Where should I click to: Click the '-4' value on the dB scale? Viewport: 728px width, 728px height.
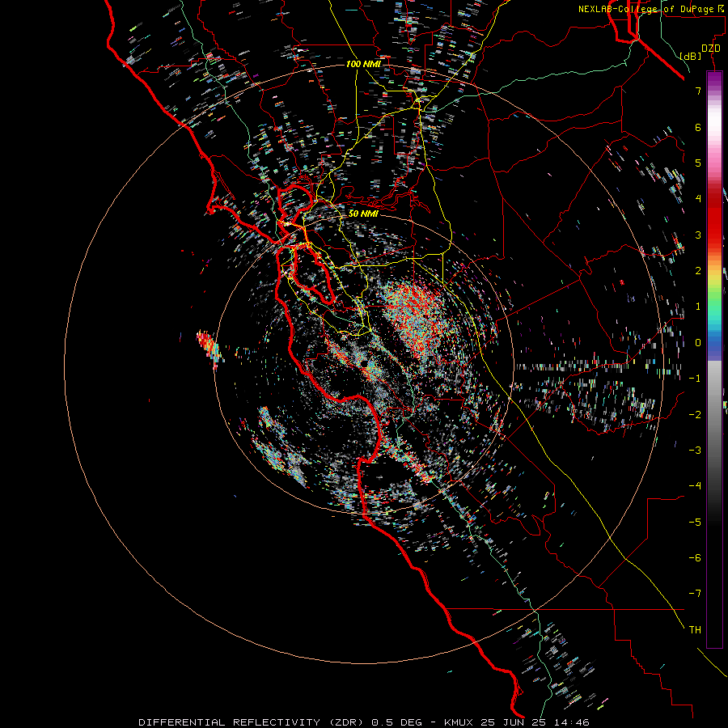(695, 486)
